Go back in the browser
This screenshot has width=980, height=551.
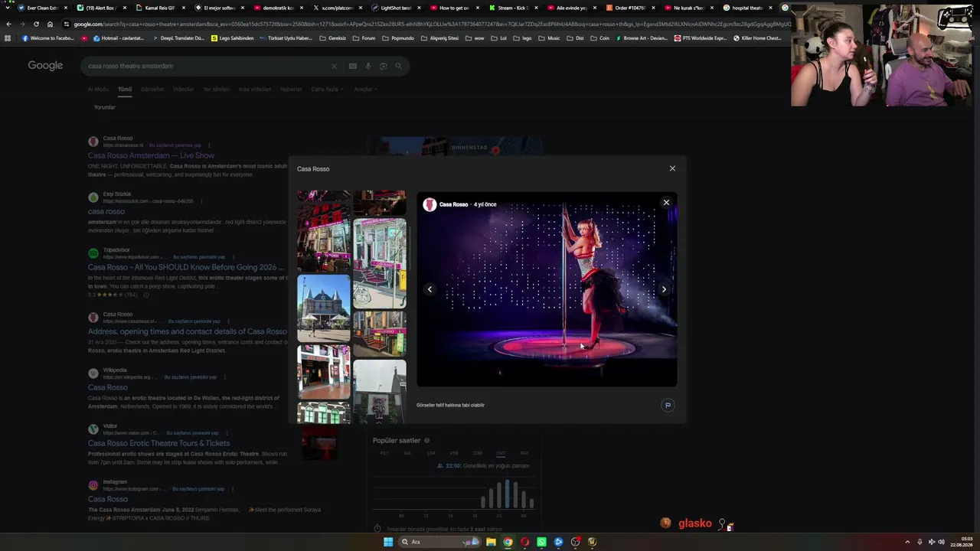click(x=8, y=24)
